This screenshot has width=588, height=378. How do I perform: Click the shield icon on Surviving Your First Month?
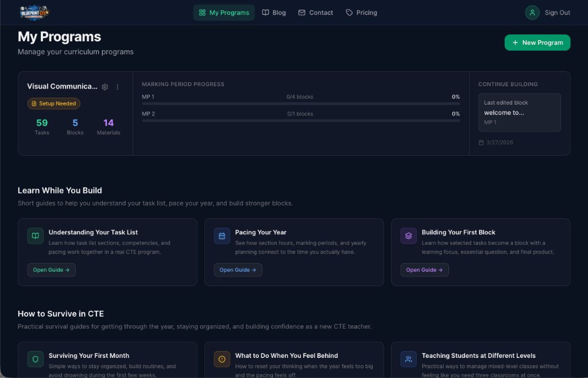coord(35,359)
